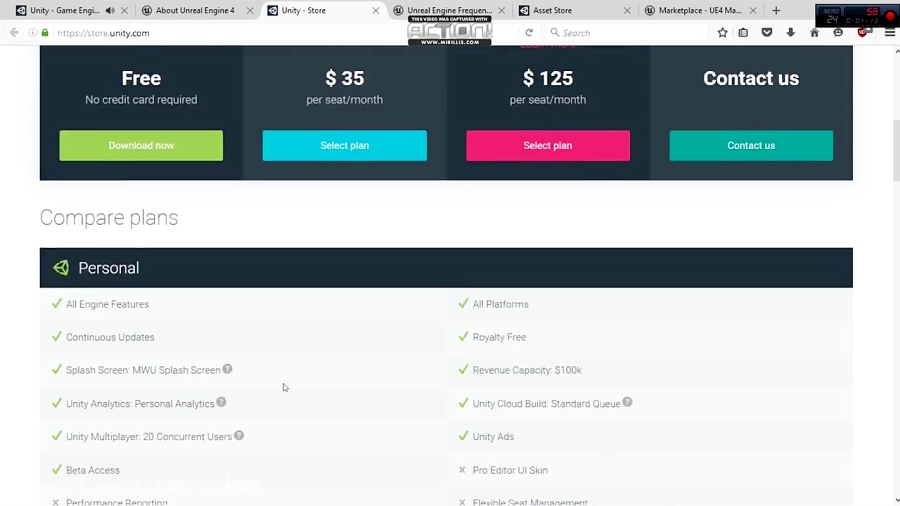Screen dimensions: 900x506
Task: Show info for 20 Concurrent Users
Action: coord(239,435)
